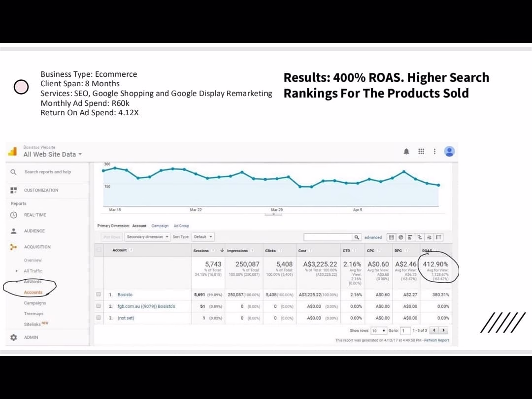Switch to Data table view
Image resolution: width=532 pixels, height=399 pixels.
click(391, 237)
